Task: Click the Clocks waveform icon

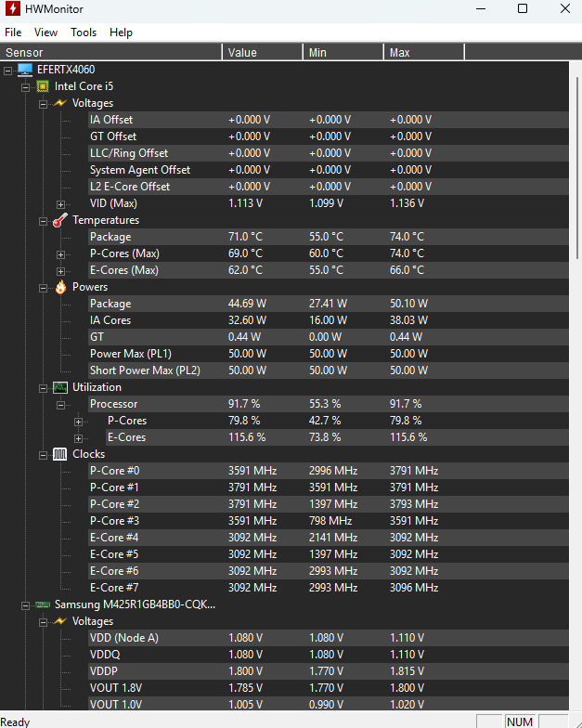Action: click(x=59, y=454)
